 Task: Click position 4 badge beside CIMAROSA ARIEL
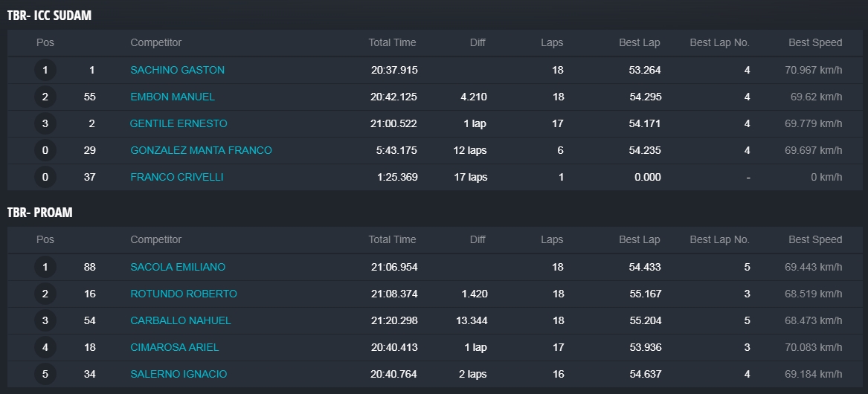coord(45,347)
